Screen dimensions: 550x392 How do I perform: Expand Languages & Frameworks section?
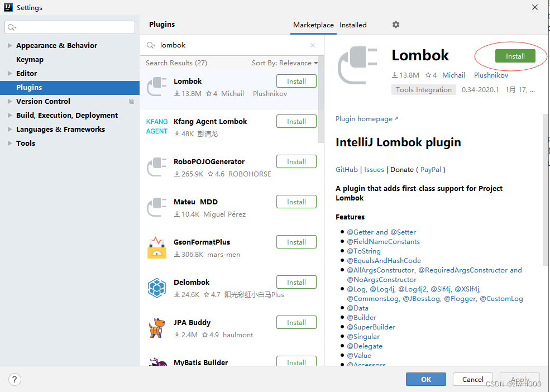[10, 129]
